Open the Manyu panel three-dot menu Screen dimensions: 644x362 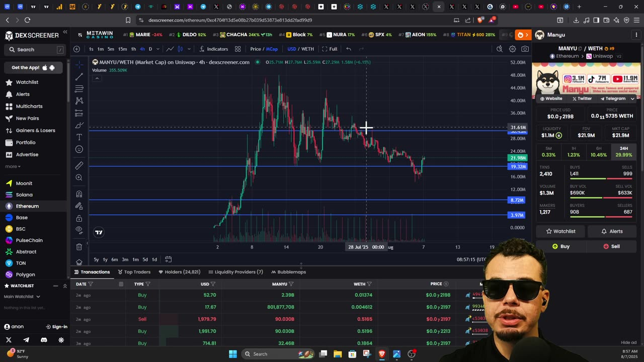[636, 35]
